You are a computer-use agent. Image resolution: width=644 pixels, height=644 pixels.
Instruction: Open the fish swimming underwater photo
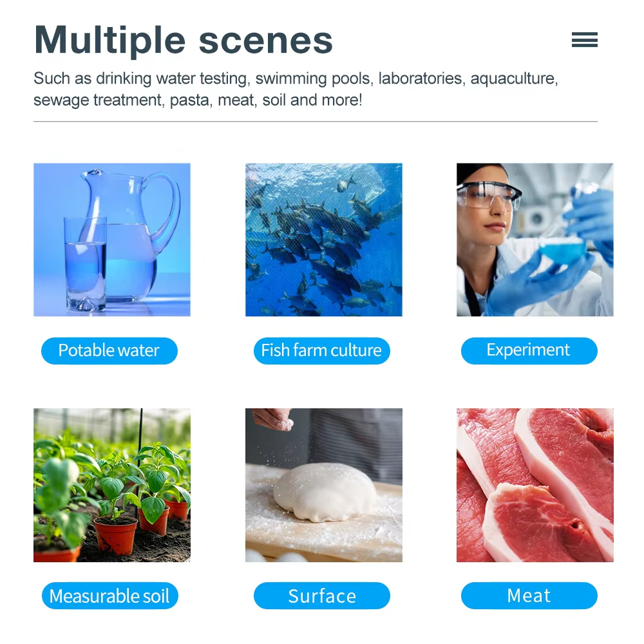[x=323, y=240]
